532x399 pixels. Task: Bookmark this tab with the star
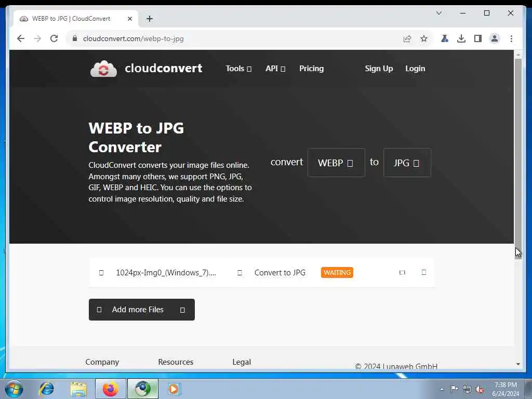(x=424, y=38)
